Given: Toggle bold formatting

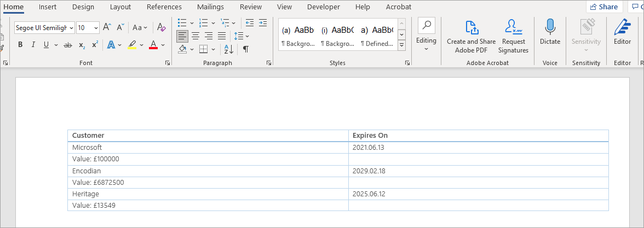Looking at the screenshot, I should (x=20, y=45).
